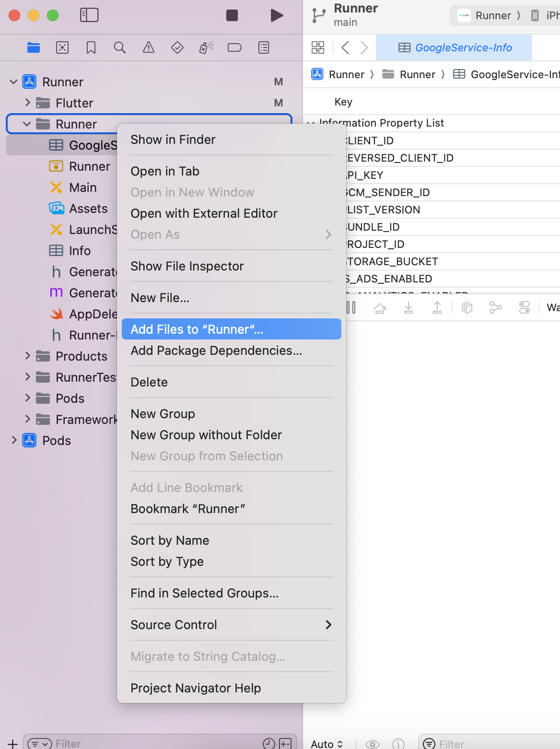
Task: Choose Open with External Editor
Action: (232, 213)
